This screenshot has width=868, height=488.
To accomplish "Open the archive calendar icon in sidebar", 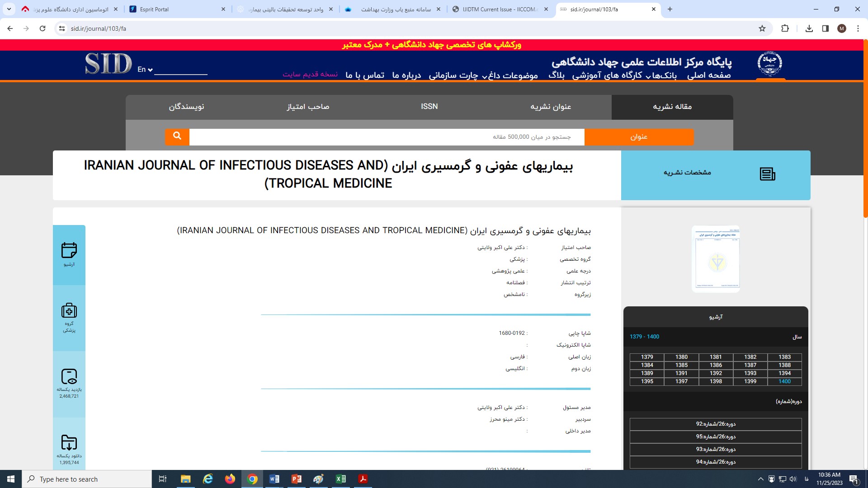I will pyautogui.click(x=69, y=250).
